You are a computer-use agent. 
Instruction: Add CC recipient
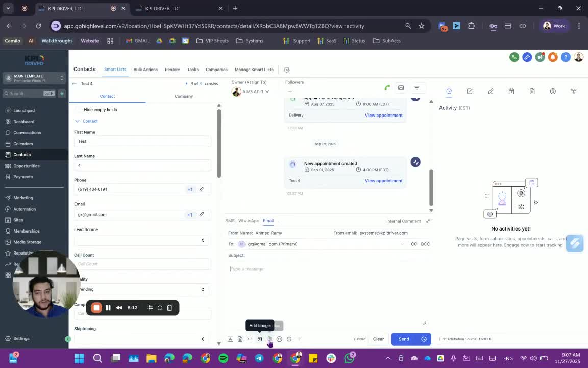[x=414, y=244]
